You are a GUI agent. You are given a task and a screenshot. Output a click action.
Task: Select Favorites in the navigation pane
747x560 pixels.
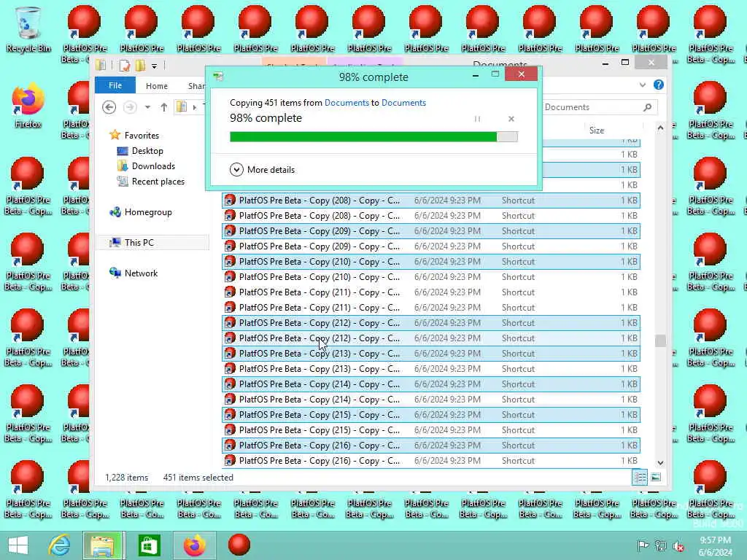(135, 135)
